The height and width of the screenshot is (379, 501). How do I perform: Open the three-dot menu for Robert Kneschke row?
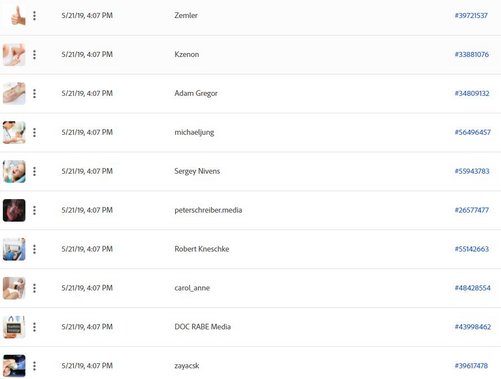tap(34, 249)
